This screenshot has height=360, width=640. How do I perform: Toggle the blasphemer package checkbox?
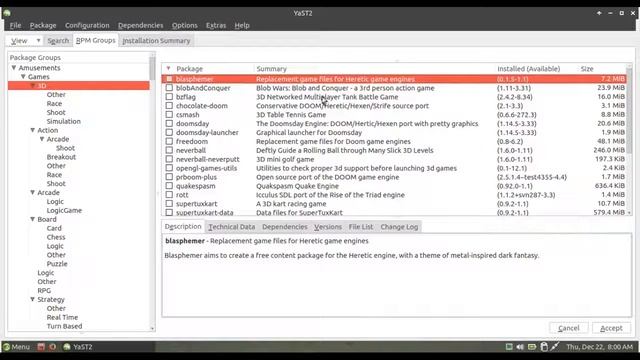click(169, 79)
